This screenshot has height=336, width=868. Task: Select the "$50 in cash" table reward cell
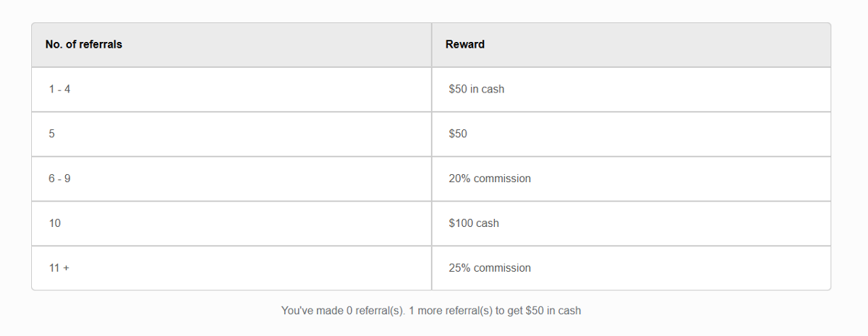477,90
